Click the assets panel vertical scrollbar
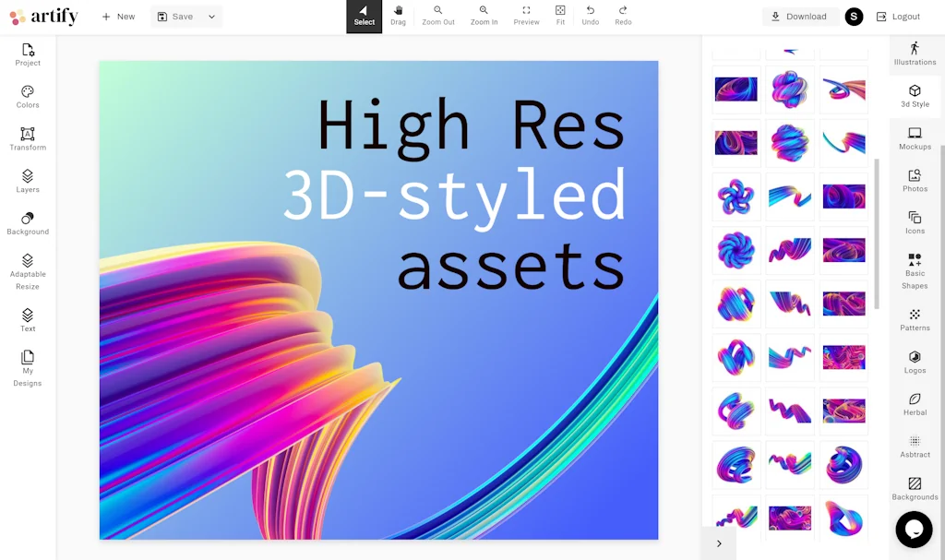 point(877,232)
